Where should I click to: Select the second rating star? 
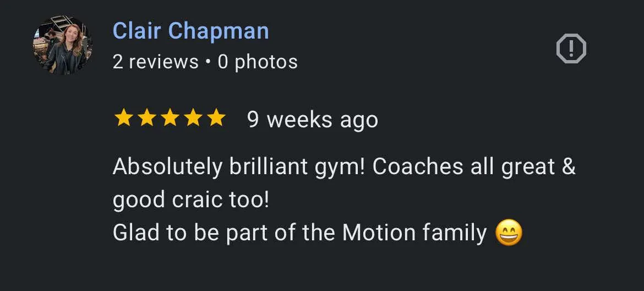[x=146, y=118]
